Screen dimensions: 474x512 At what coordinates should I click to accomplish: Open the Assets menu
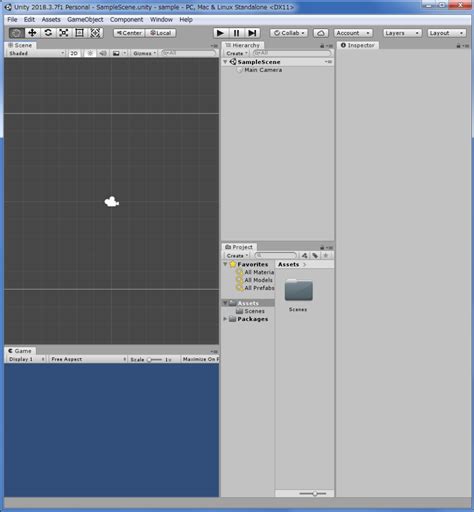(x=51, y=20)
